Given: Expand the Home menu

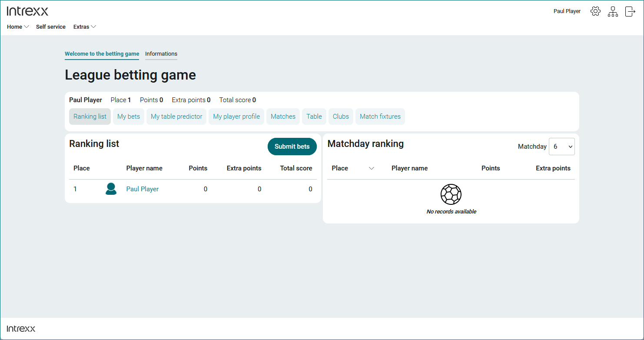Looking at the screenshot, I should click(18, 27).
